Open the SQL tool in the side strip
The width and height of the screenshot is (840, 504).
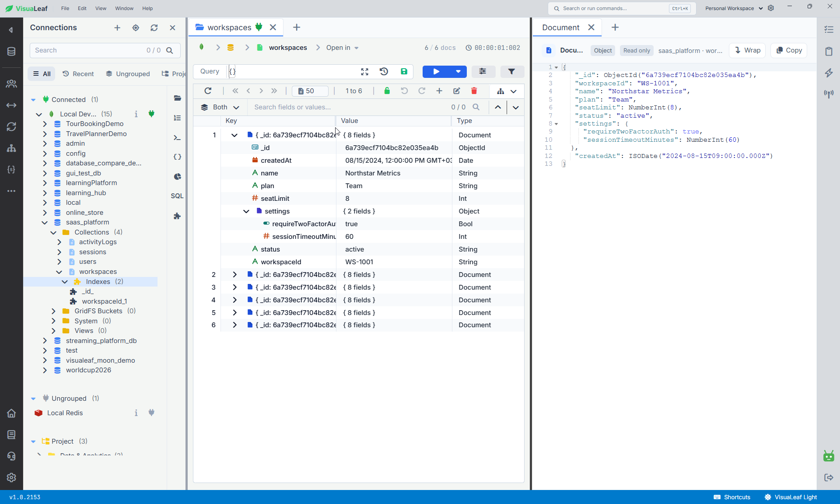point(177,196)
